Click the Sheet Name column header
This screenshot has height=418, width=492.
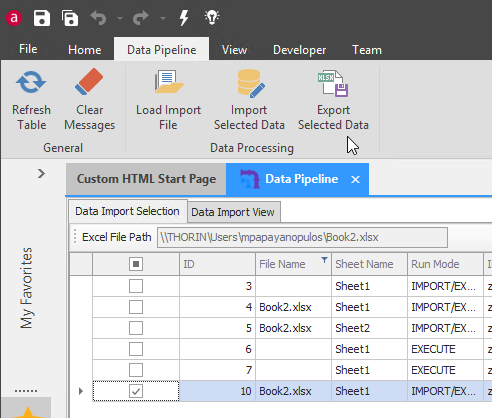coord(369,264)
